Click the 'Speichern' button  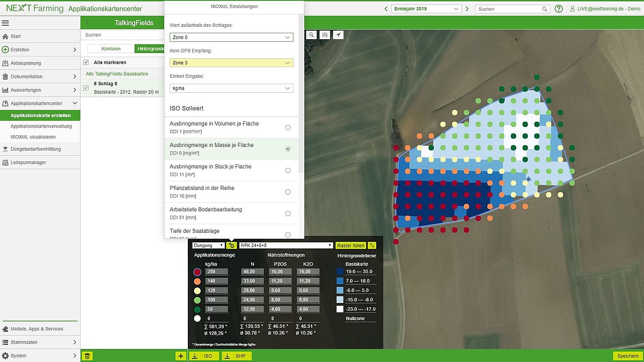tap(627, 356)
